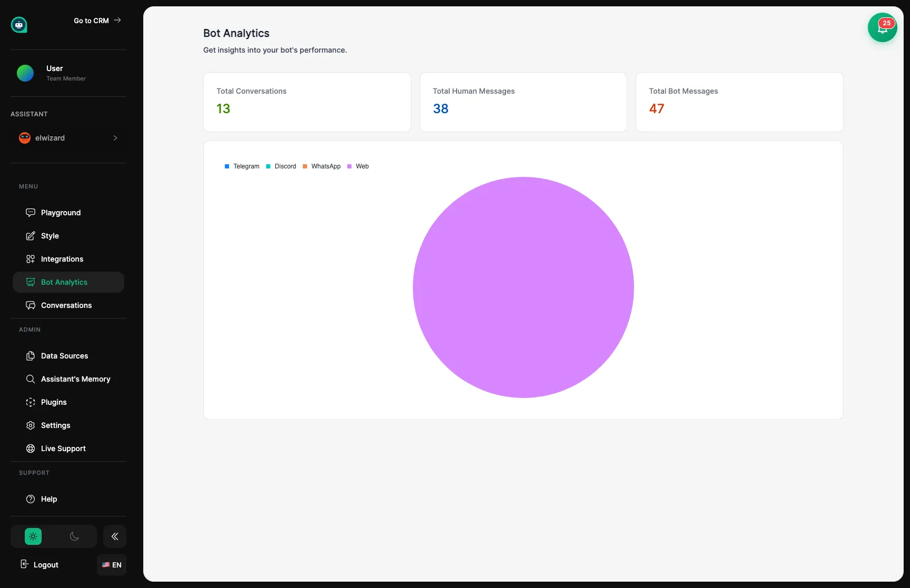The width and height of the screenshot is (910, 588).
Task: Toggle WhatsApp series in chart legend
Action: (322, 166)
